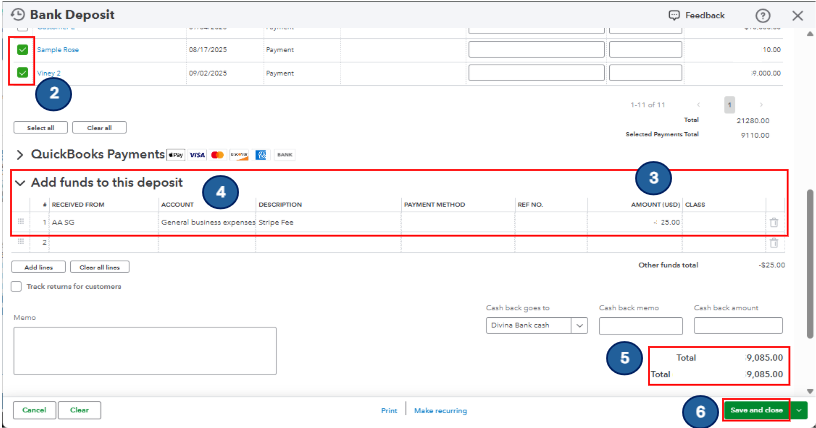Click Viney 2 memo input field
Screen dimensions: 816x428
tap(537, 73)
